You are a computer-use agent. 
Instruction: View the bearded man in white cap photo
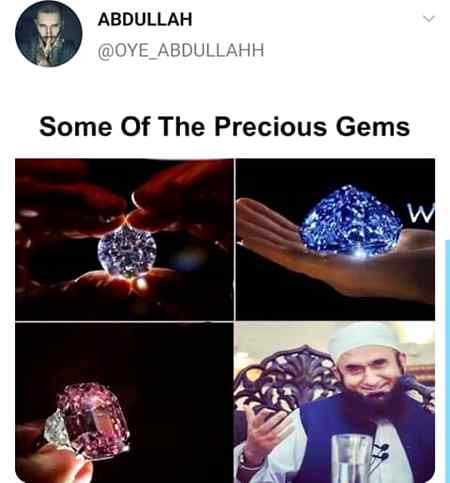click(335, 402)
